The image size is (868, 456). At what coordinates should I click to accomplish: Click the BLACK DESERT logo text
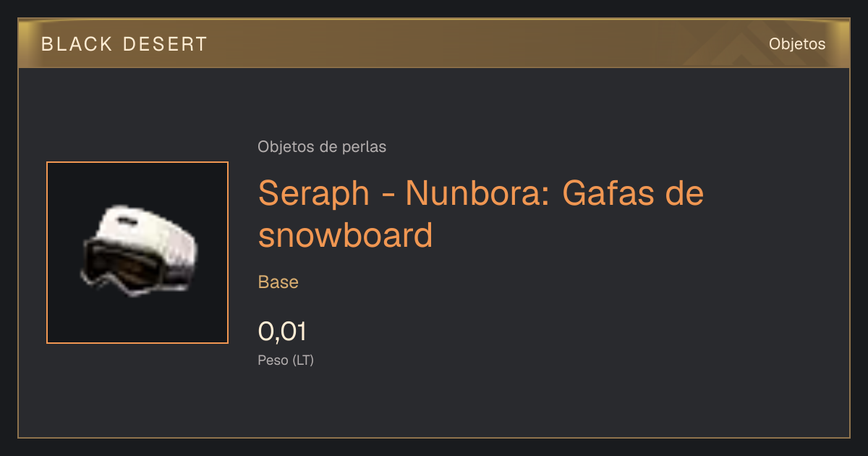click(x=124, y=44)
